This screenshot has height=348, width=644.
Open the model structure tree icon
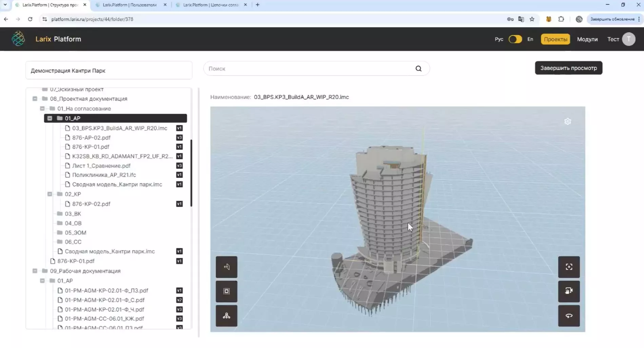(226, 316)
